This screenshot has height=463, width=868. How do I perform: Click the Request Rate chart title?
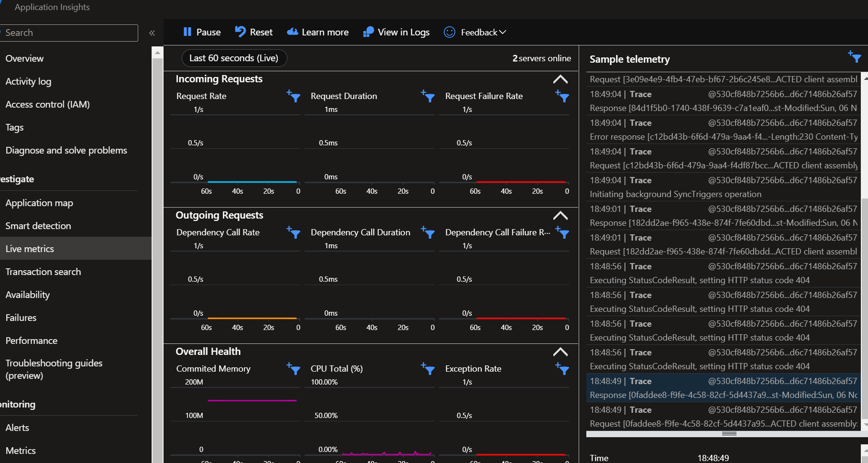coord(201,96)
